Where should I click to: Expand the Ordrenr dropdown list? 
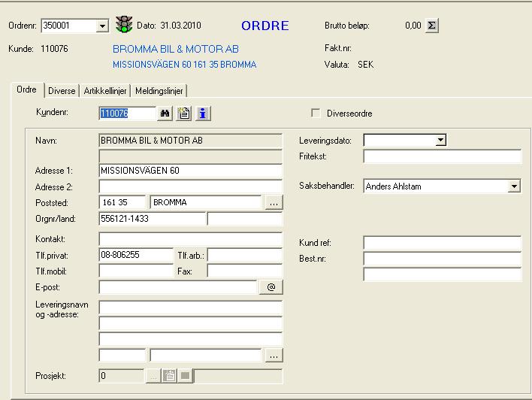pyautogui.click(x=102, y=26)
